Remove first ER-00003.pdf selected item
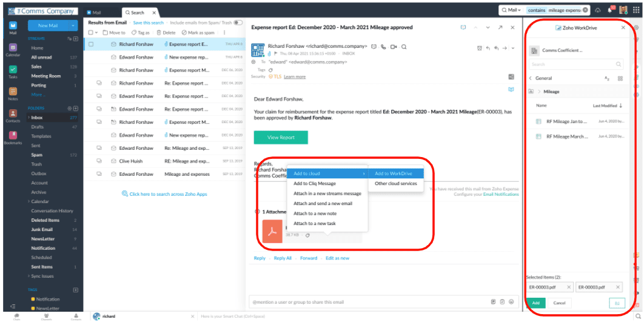Image resolution: width=644 pixels, height=322 pixels. (569, 287)
